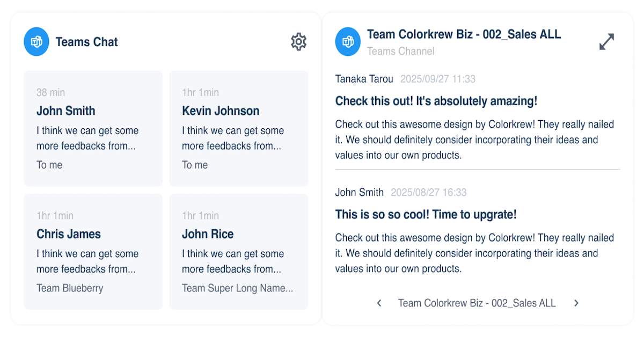
Task: Open the post "Check this out! It's absolutely amazing!"
Action: coord(436,101)
